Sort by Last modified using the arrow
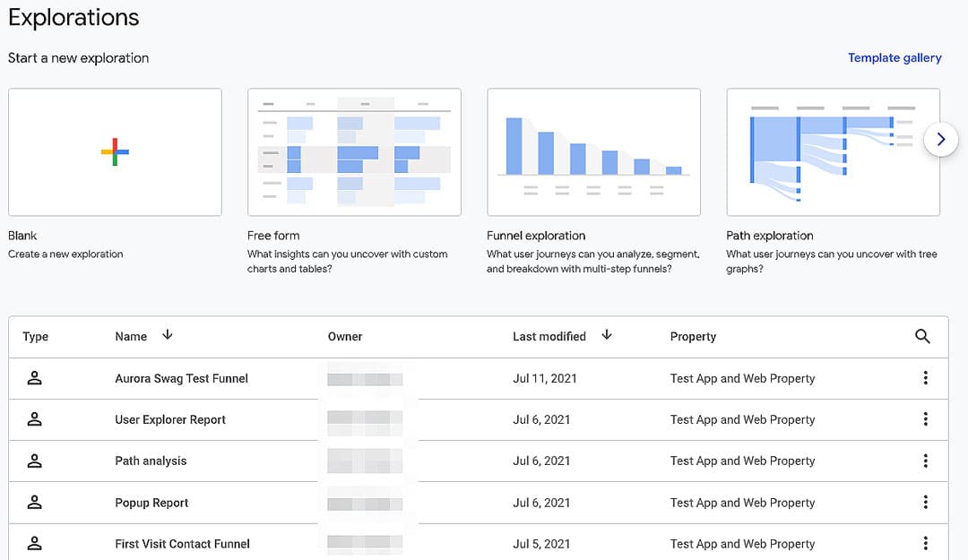968x560 pixels. tap(607, 335)
